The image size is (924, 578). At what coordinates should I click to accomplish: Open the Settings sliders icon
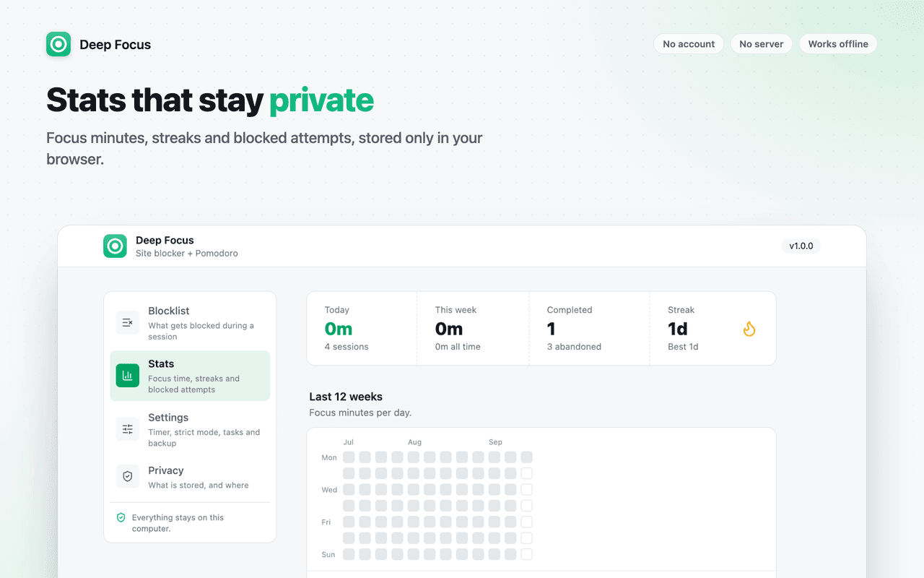point(128,429)
